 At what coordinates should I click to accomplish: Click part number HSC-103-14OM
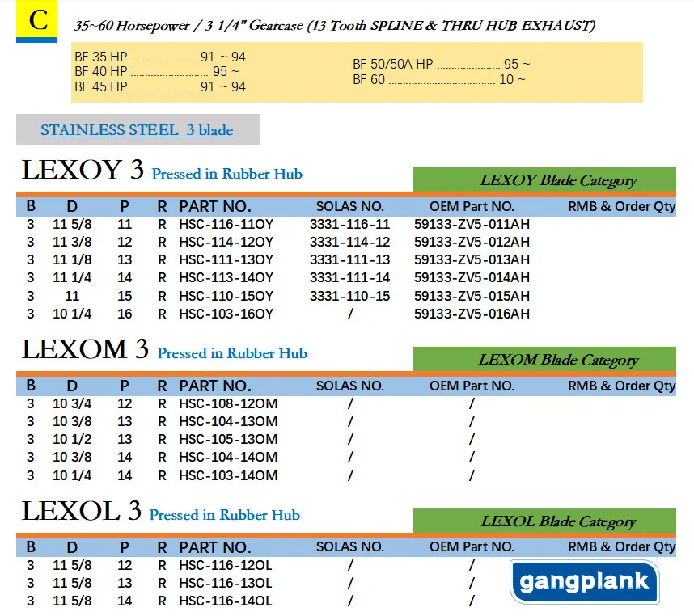coord(228,475)
